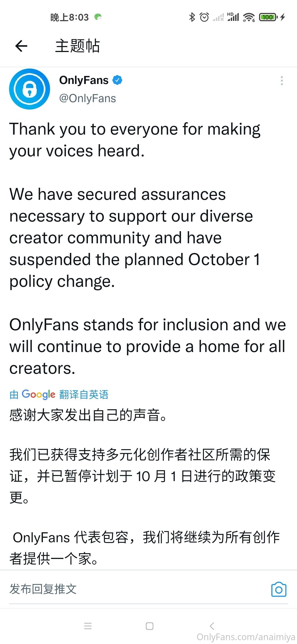The width and height of the screenshot is (297, 644).
Task: Open the @OnlyFans handle
Action: click(87, 98)
